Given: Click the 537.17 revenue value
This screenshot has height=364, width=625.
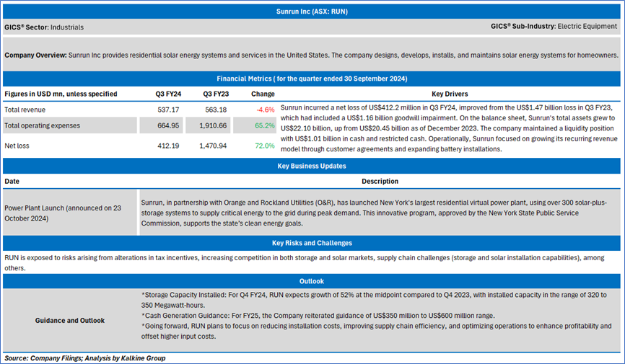Looking at the screenshot, I should point(168,110).
